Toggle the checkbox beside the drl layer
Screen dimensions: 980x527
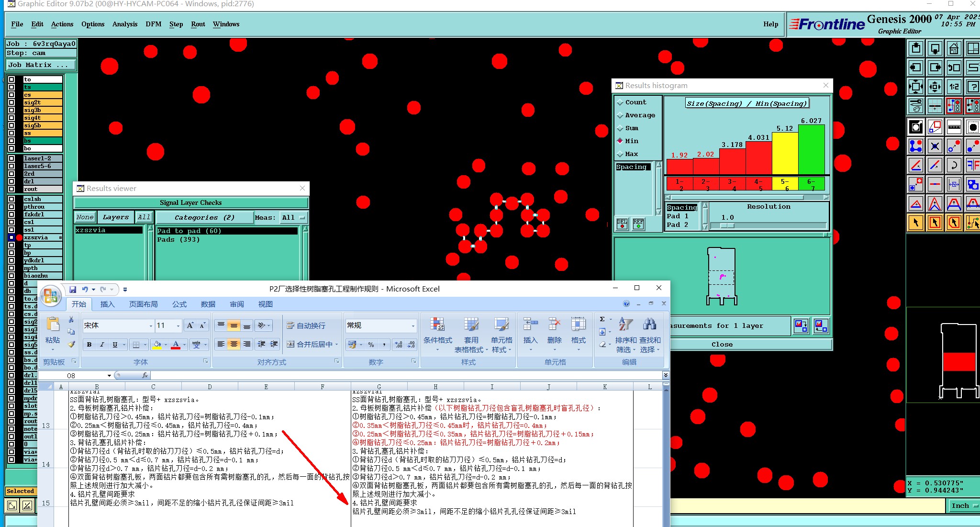(x=11, y=181)
